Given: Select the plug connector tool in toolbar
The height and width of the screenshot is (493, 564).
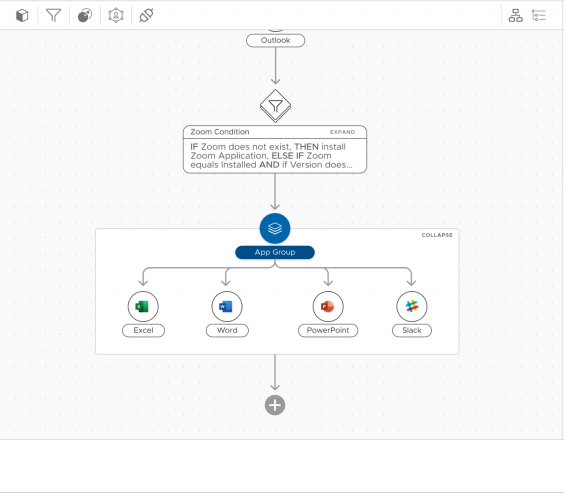Looking at the screenshot, I should click(x=146, y=15).
